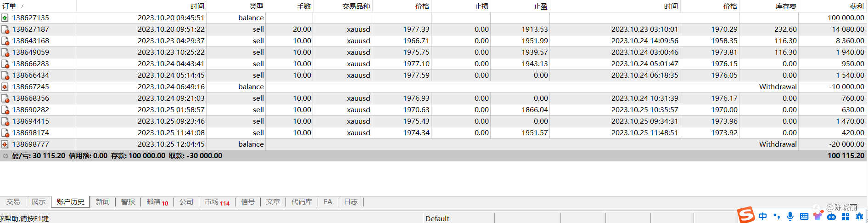This screenshot has height=223, width=868.
Task: Click the lot size 20.00
Action: click(x=302, y=29)
